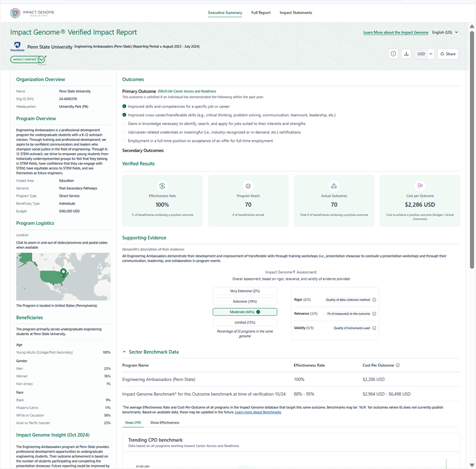This screenshot has width=476, height=469.
Task: Click the map location pin marker
Action: click(x=63, y=272)
